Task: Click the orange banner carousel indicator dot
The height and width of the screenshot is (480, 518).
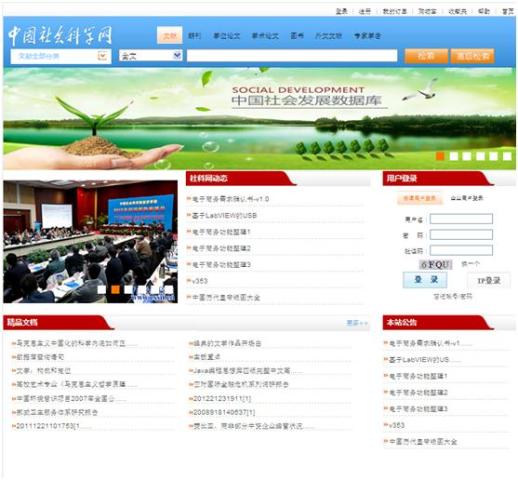Action: click(x=440, y=156)
